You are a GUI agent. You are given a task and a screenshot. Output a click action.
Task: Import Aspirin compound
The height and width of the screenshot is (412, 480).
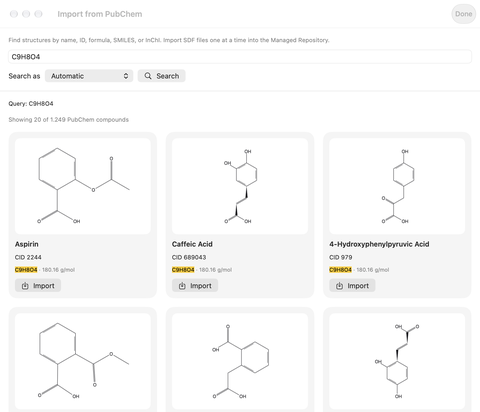[x=38, y=286]
